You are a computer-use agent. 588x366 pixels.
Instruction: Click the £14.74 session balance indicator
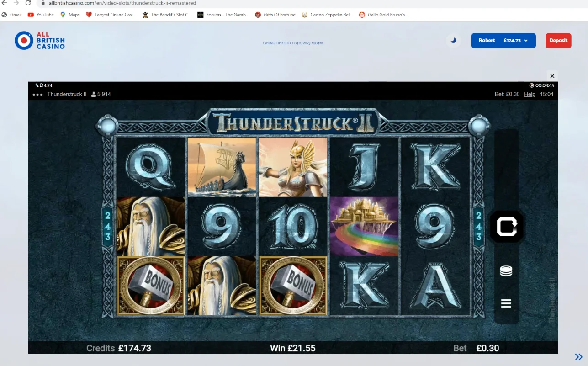(43, 85)
